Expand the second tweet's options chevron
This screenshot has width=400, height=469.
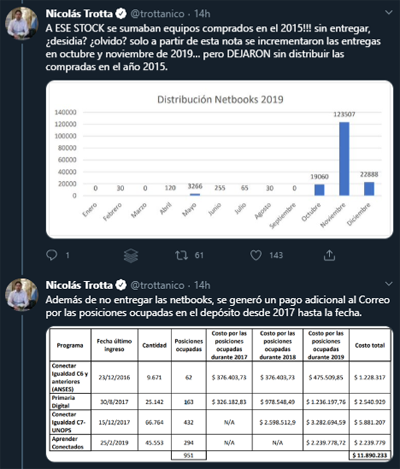click(x=389, y=284)
